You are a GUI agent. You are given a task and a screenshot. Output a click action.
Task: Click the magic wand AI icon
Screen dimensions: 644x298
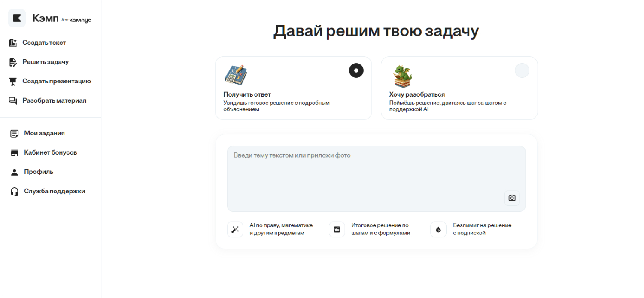click(x=235, y=230)
